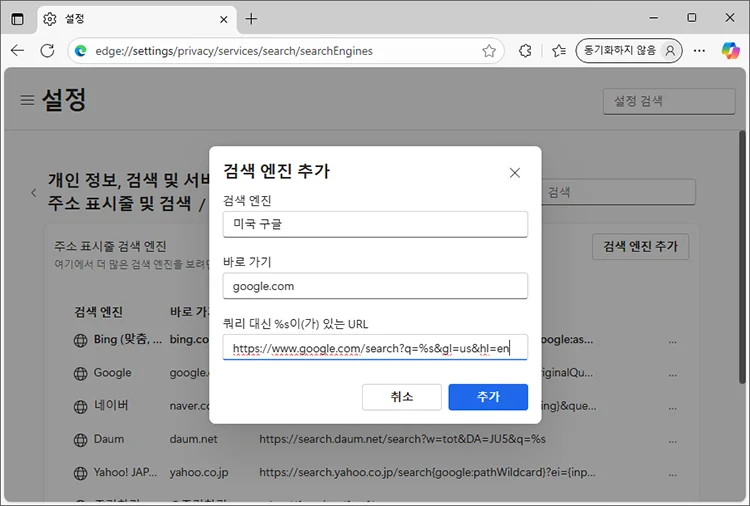The height and width of the screenshot is (506, 750).
Task: Reload the current page
Action: tap(47, 50)
